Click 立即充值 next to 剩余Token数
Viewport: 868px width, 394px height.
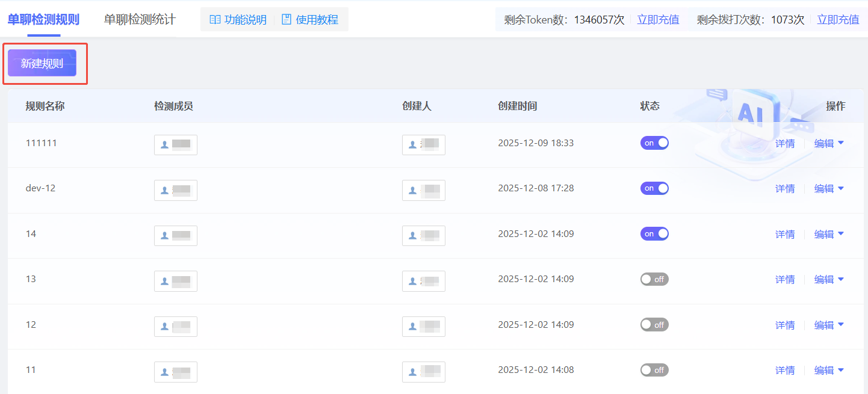click(x=658, y=20)
